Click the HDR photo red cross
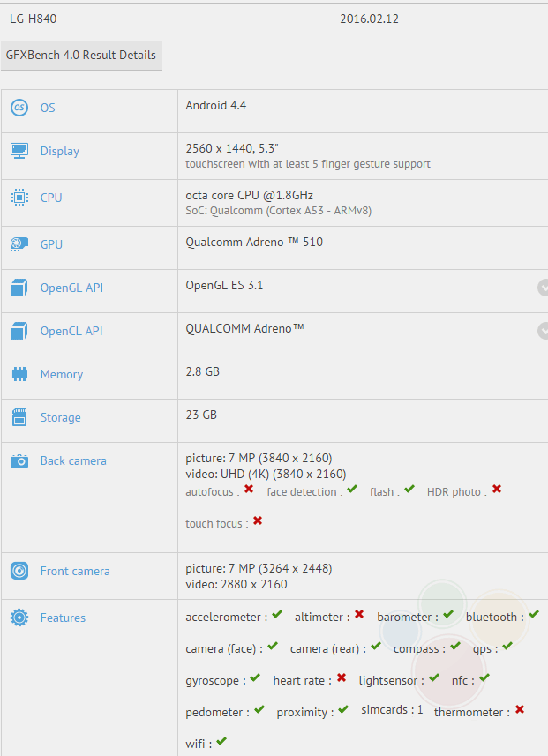The image size is (548, 756). pyautogui.click(x=497, y=489)
